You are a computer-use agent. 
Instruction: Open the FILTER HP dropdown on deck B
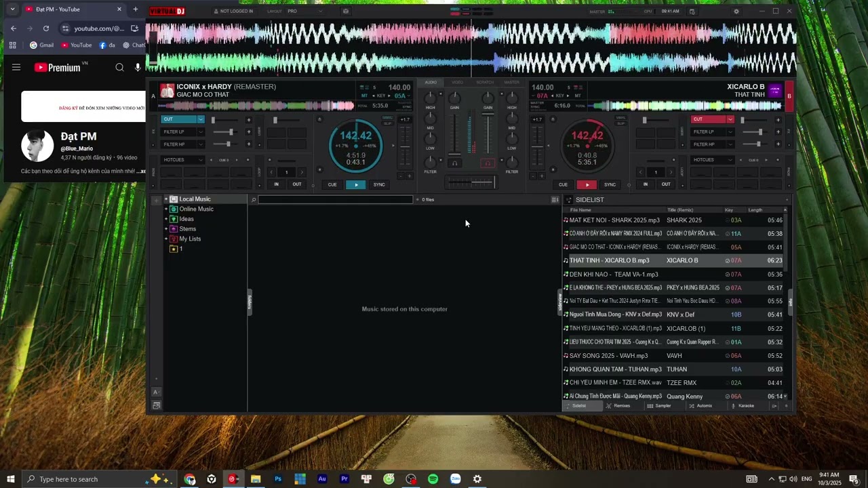730,144
